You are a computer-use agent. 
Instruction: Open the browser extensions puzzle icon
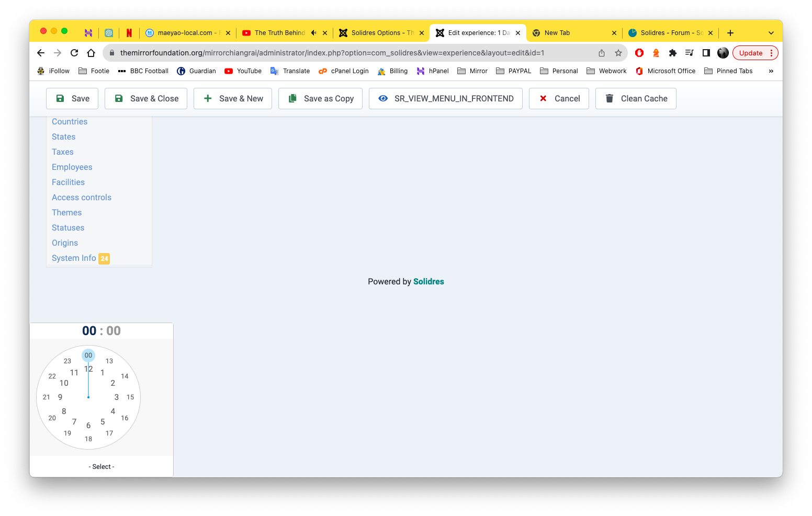(673, 53)
